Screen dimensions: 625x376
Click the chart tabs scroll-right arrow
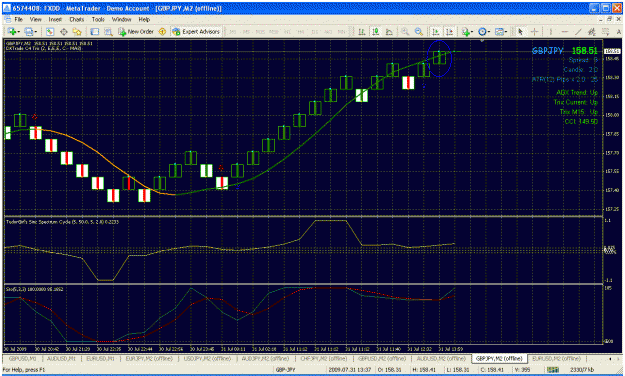click(619, 359)
